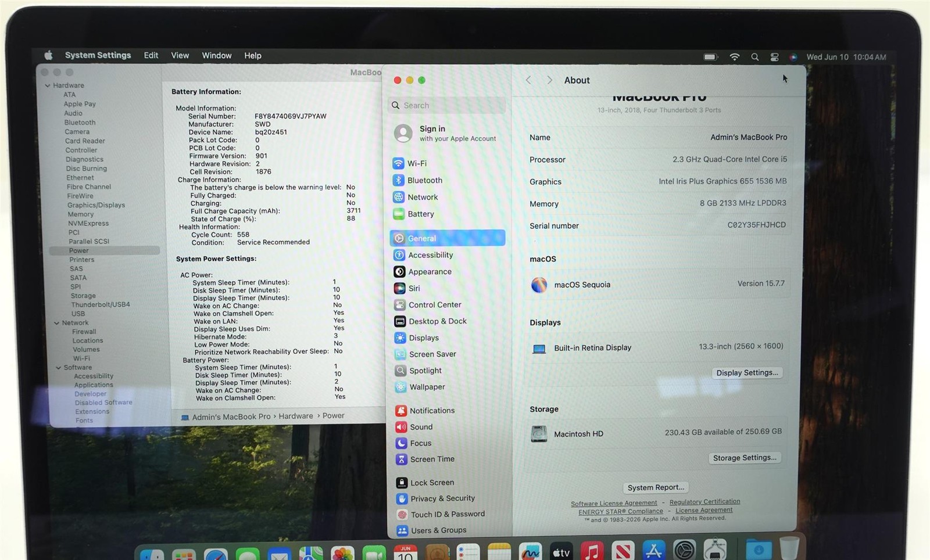Open the Edit menu

pos(151,55)
